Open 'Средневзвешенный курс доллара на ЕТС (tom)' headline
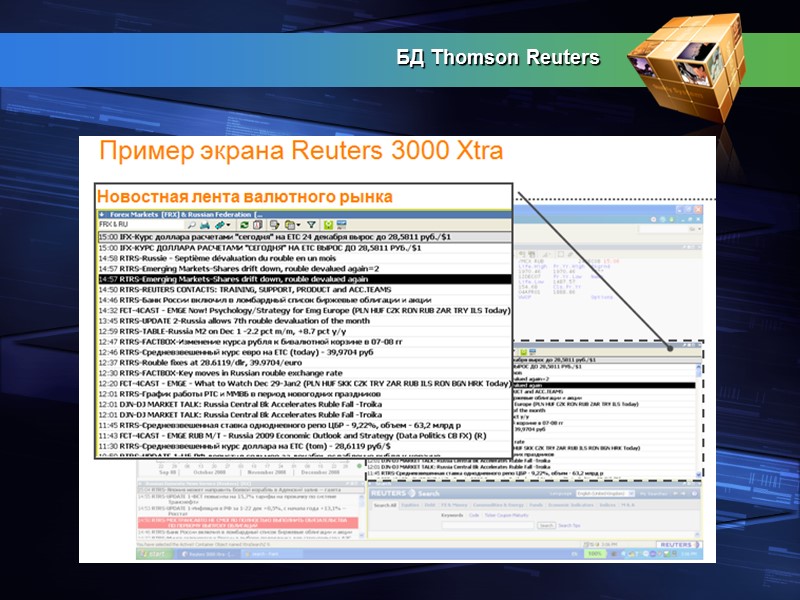Image resolution: width=800 pixels, height=600 pixels. pyautogui.click(x=305, y=446)
